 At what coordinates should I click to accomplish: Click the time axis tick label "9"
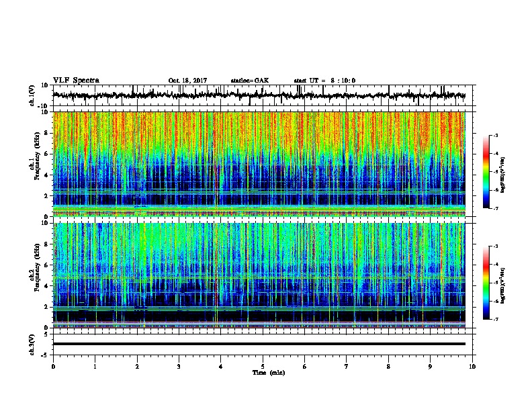pos(430,367)
